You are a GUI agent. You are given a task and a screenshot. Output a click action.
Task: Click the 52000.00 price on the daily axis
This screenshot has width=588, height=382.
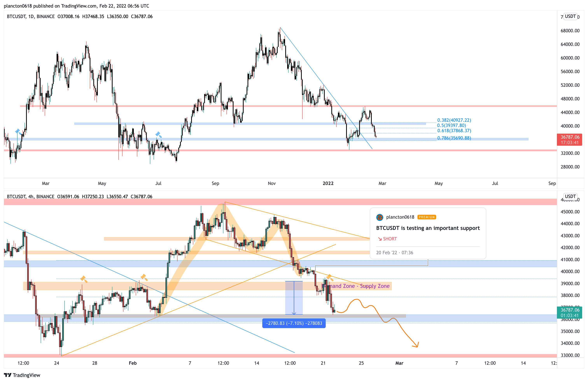click(x=570, y=85)
